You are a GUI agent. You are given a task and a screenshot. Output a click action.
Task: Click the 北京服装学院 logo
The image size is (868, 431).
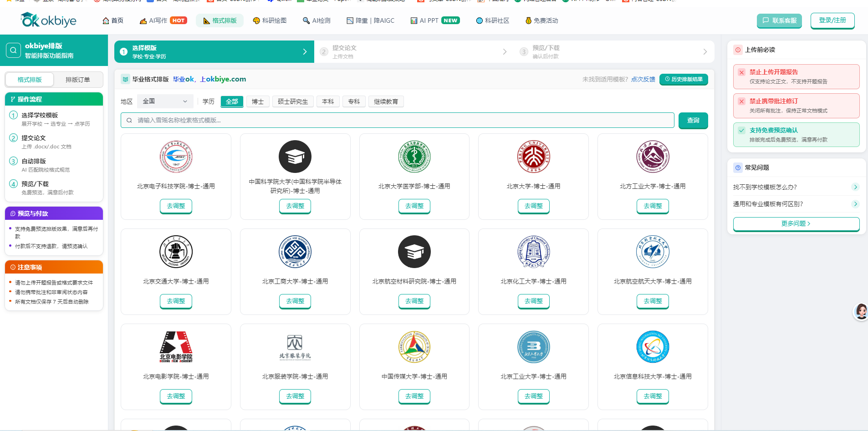295,348
